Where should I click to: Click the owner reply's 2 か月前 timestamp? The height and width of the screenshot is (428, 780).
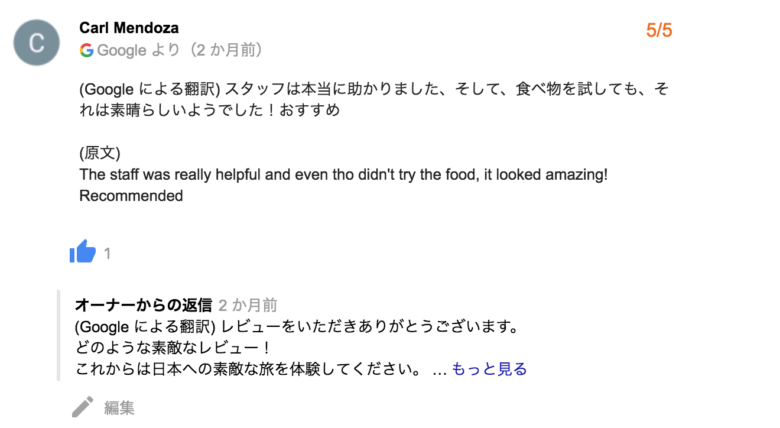[x=248, y=305]
